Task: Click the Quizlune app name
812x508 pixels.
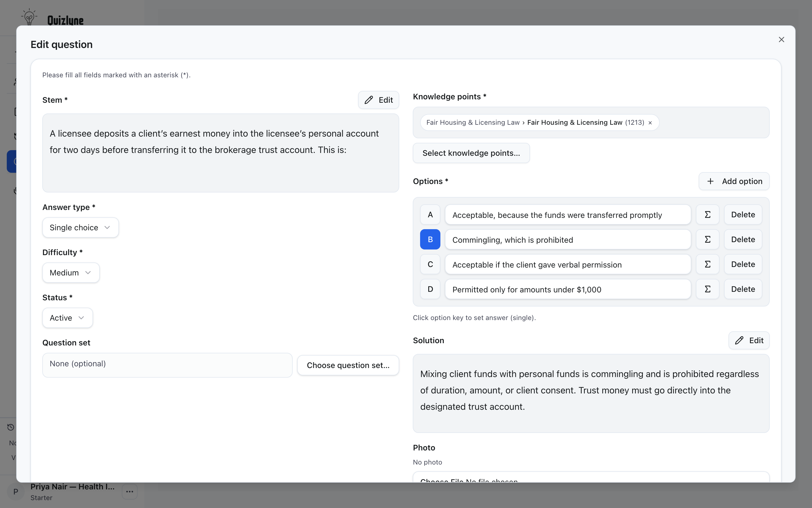Action: coord(65,20)
